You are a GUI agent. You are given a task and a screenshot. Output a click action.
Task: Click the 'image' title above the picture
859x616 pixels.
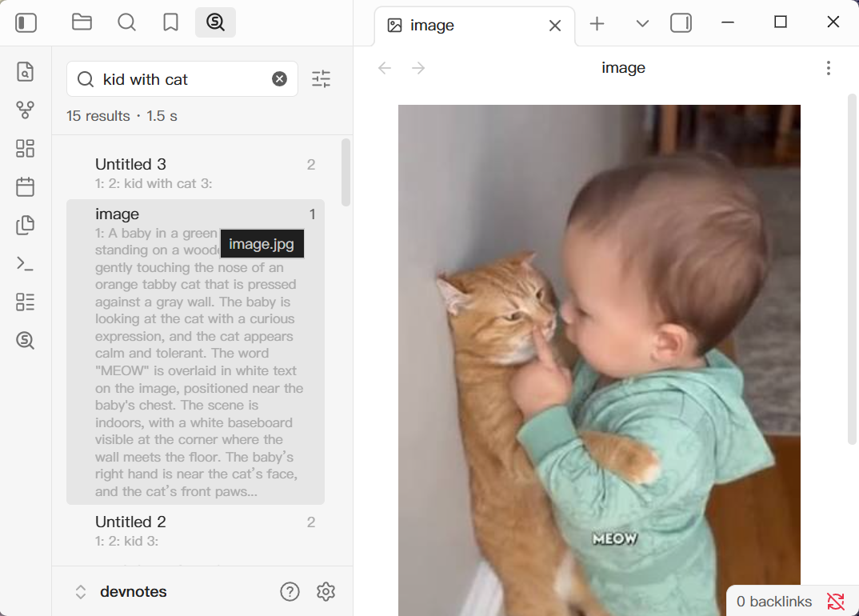[x=623, y=68]
